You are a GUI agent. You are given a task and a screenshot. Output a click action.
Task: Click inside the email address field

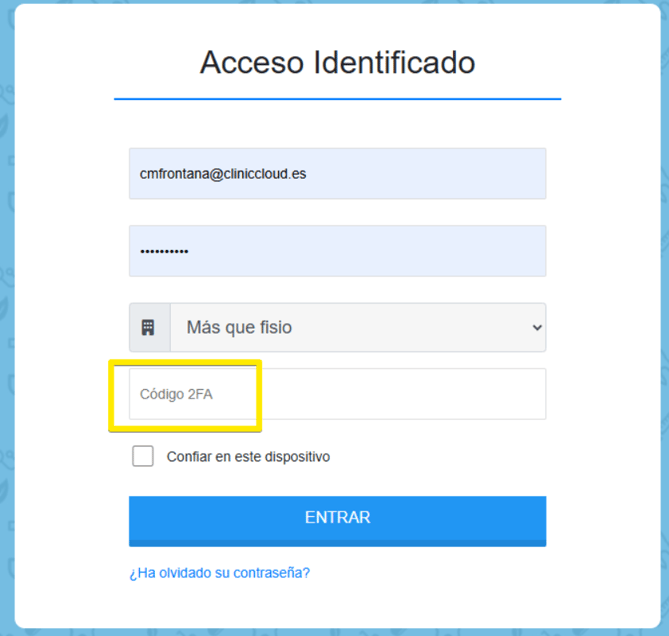point(337,174)
